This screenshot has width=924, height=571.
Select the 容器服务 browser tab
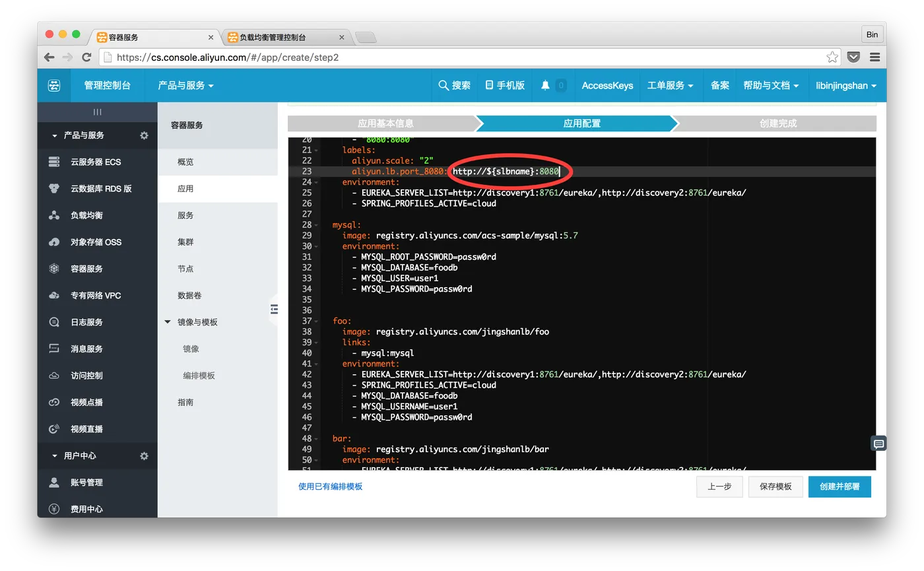[155, 38]
